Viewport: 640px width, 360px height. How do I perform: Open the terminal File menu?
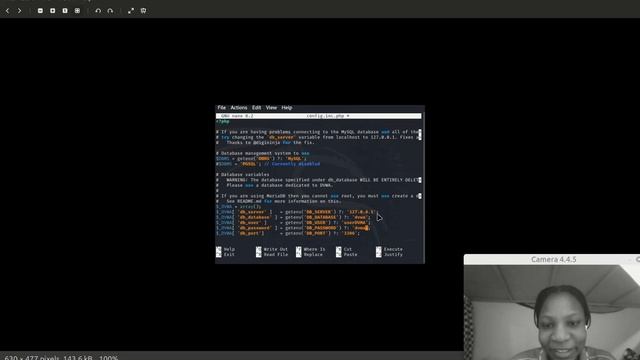tap(221, 108)
